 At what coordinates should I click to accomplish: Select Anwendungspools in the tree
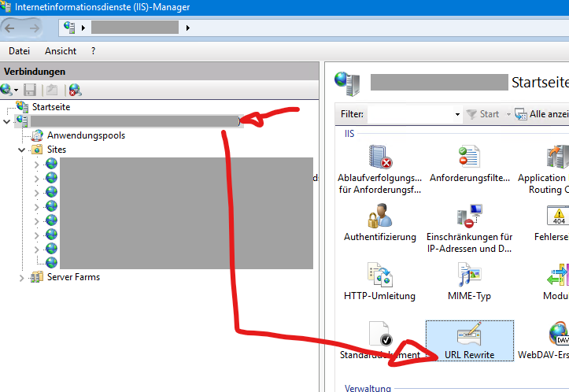pos(85,135)
